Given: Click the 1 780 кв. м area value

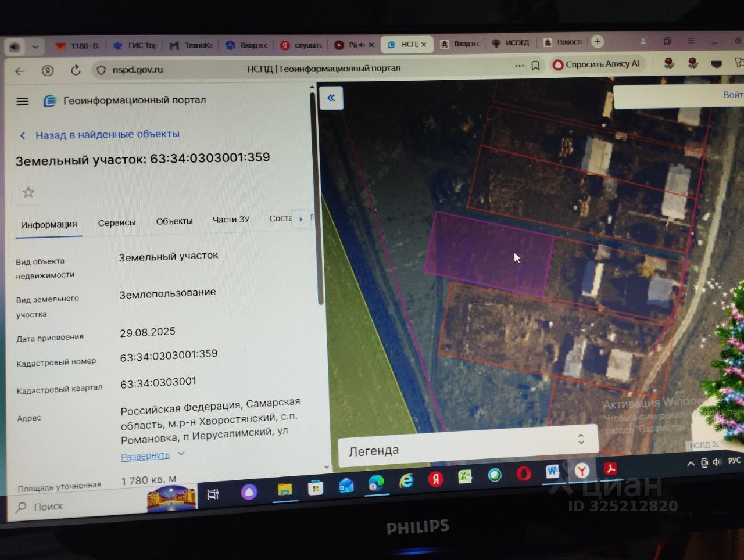Looking at the screenshot, I should tap(148, 481).
